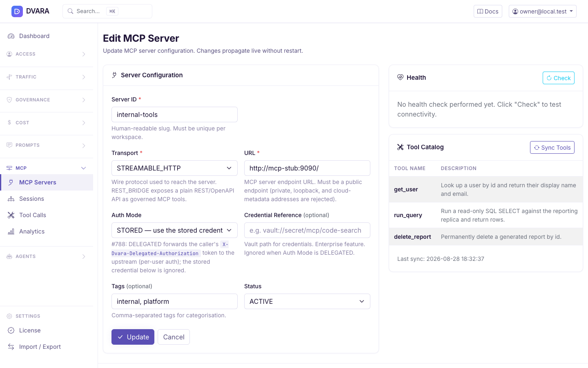Collapse the MCP section
Screen dimensions: 588x368
pyautogui.click(x=47, y=168)
